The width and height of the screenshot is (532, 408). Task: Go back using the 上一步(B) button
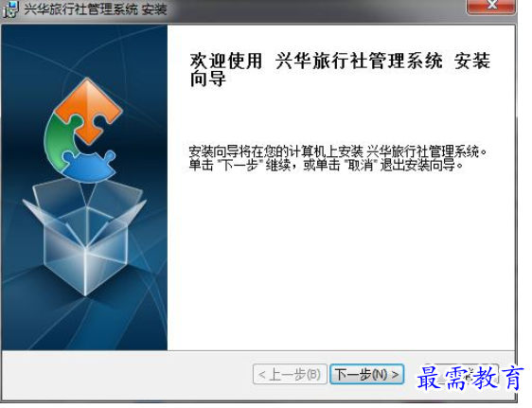(290, 375)
